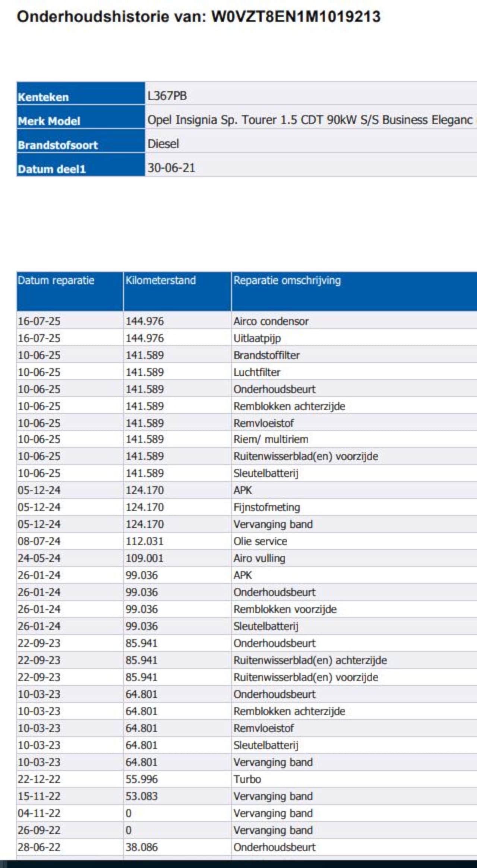The height and width of the screenshot is (868, 477).
Task: Click the Kilometerstand column header
Action: (x=161, y=280)
